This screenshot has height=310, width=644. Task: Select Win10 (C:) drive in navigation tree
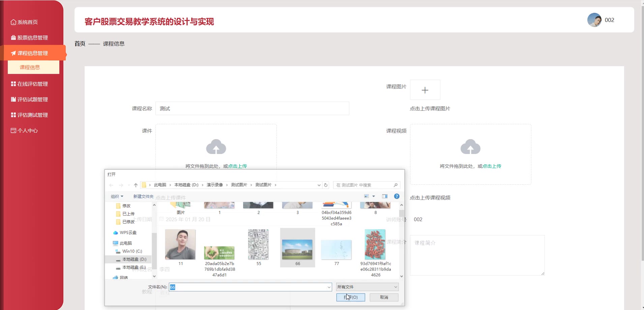pyautogui.click(x=129, y=251)
